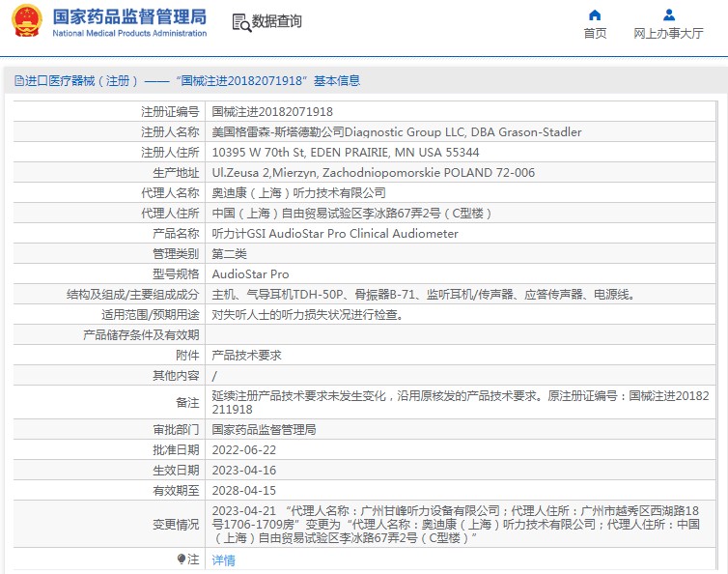Open the 详情 link
Viewport: 728px width, 574px height.
pos(223,560)
